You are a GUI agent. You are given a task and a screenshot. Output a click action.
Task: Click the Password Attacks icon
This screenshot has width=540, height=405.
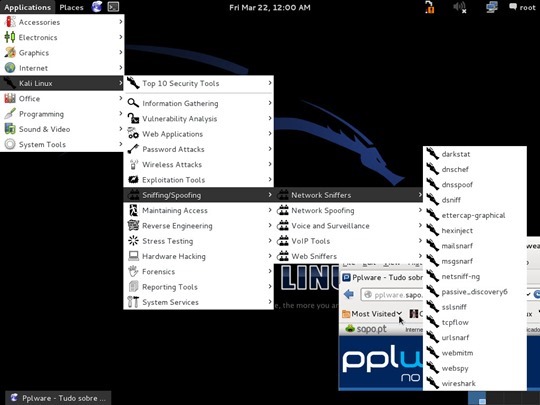(133, 149)
